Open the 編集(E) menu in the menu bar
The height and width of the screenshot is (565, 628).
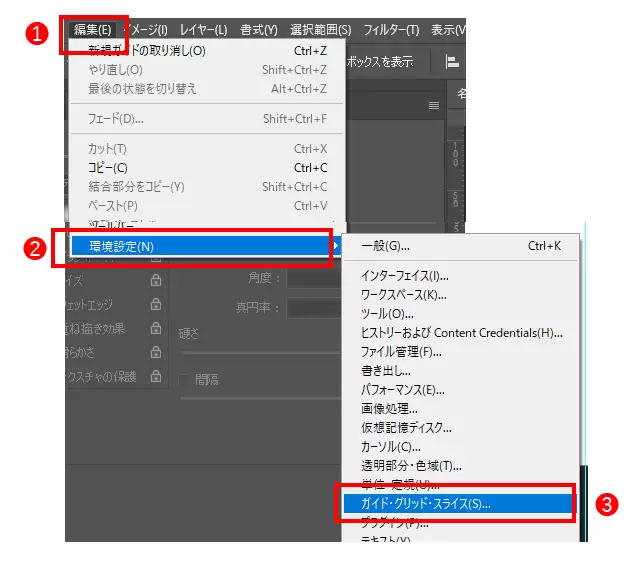pos(92,30)
